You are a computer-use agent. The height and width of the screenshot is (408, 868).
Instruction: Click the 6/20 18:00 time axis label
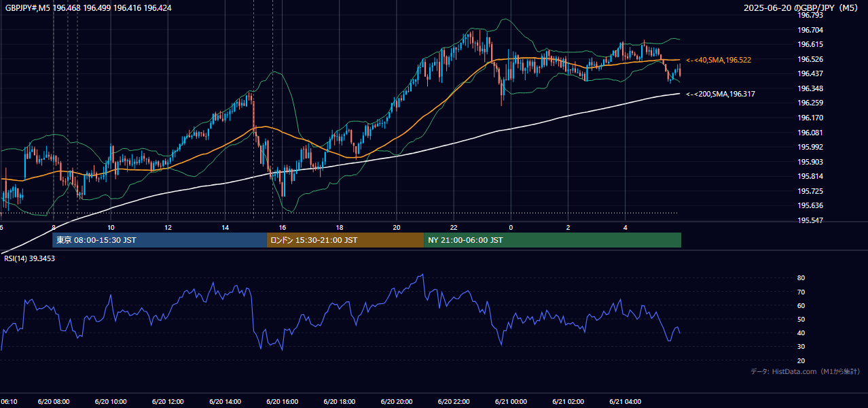pos(339,402)
